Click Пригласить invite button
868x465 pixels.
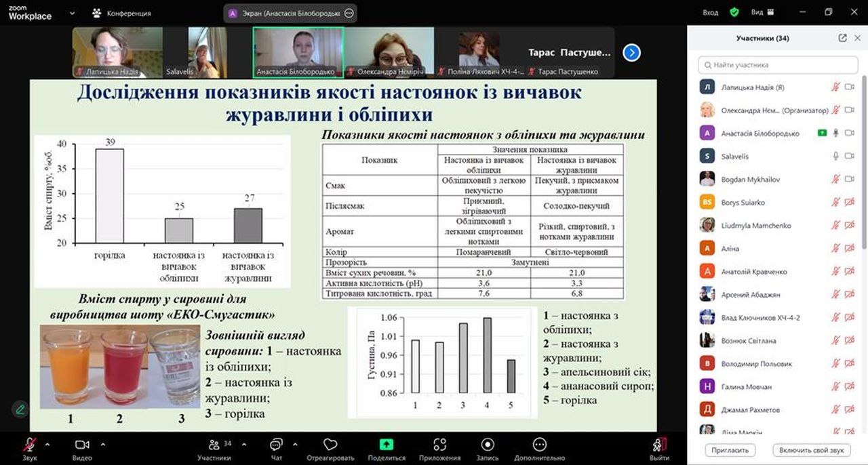click(730, 450)
